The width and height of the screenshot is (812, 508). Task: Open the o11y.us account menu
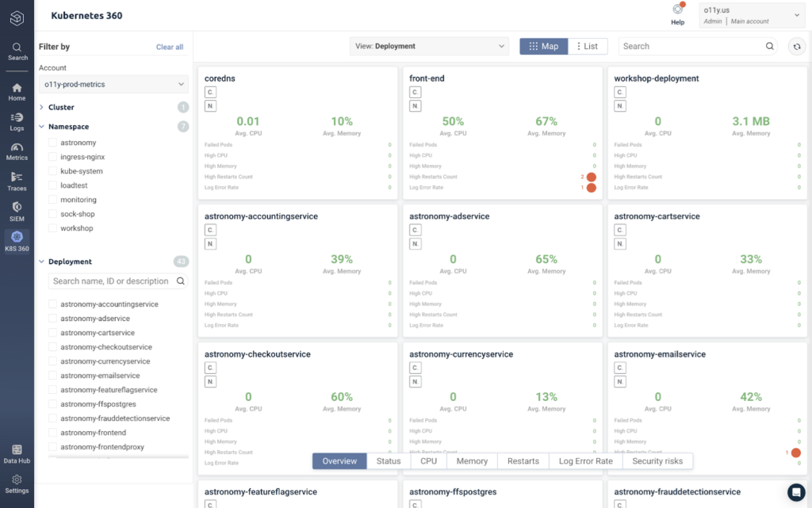[753, 15]
